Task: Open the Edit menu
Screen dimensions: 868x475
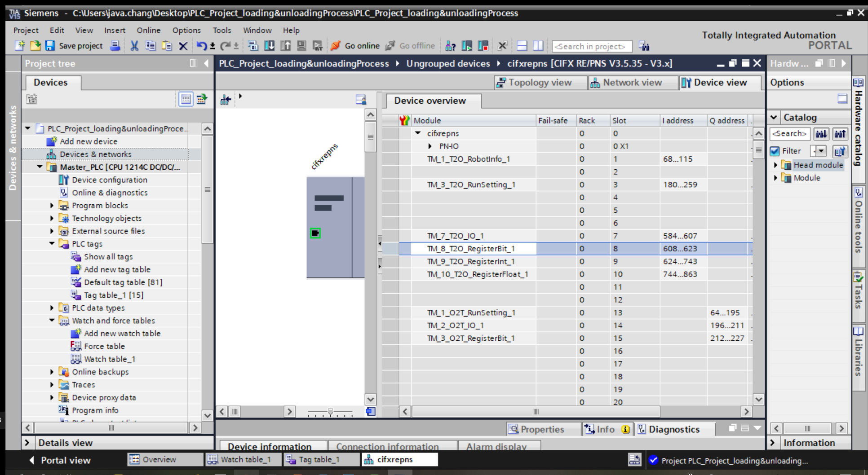Action: (x=57, y=30)
